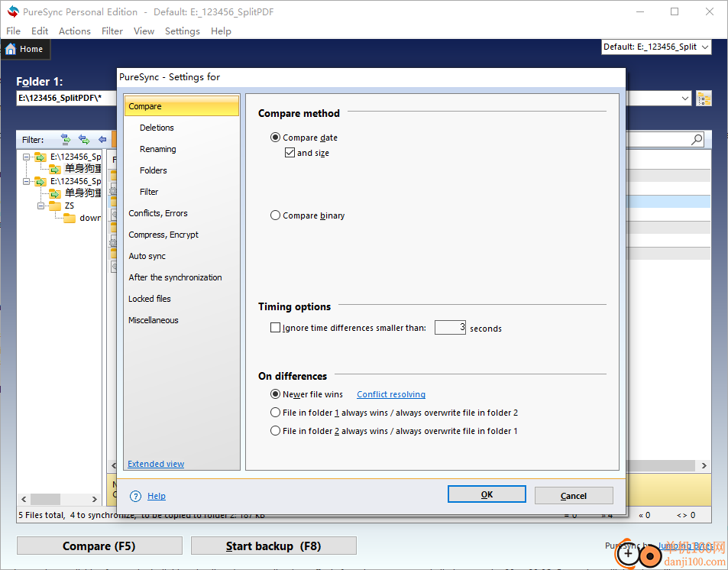
Task: Select the Compare settings category
Action: tap(182, 106)
